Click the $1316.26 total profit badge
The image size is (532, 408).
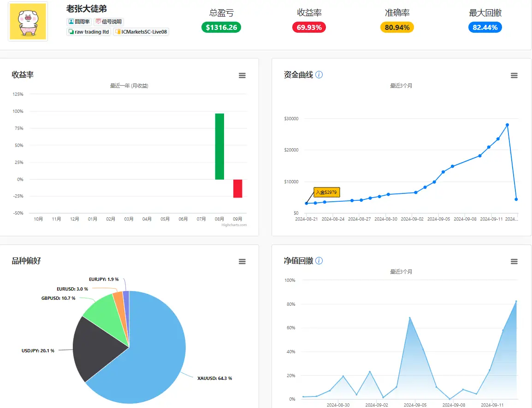tap(221, 27)
